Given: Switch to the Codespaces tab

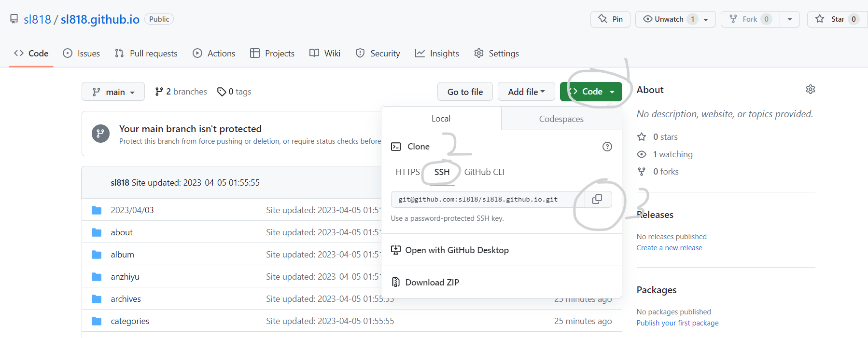Looking at the screenshot, I should pos(561,119).
